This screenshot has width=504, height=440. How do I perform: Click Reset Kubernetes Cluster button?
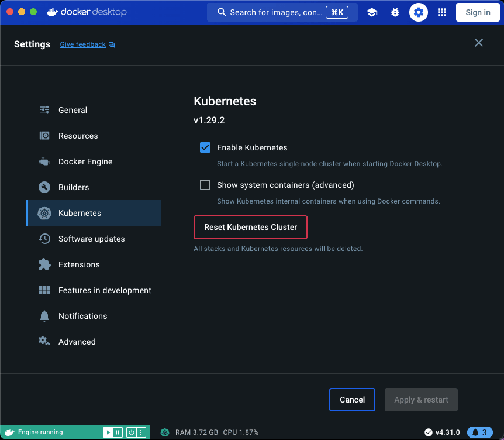click(250, 228)
